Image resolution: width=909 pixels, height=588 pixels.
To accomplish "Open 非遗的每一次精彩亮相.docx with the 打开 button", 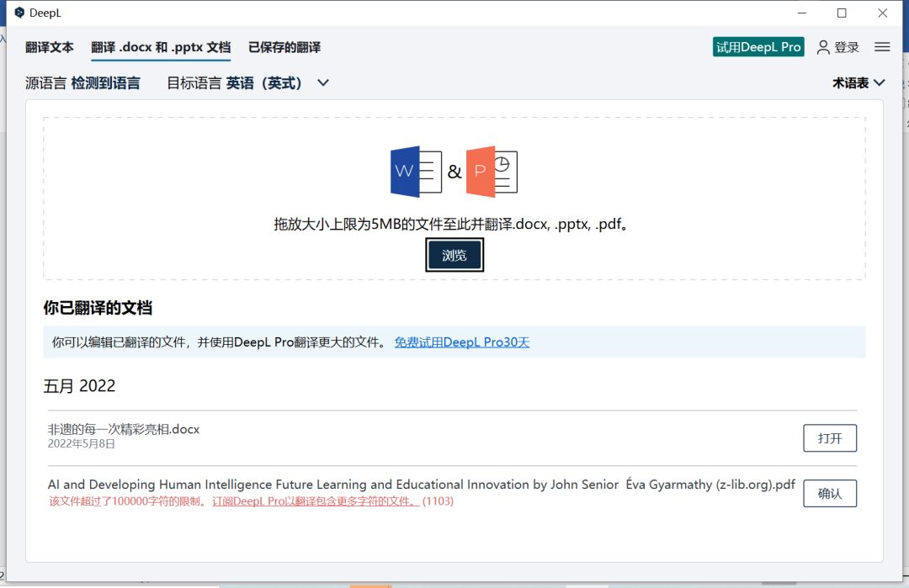I will pyautogui.click(x=830, y=437).
